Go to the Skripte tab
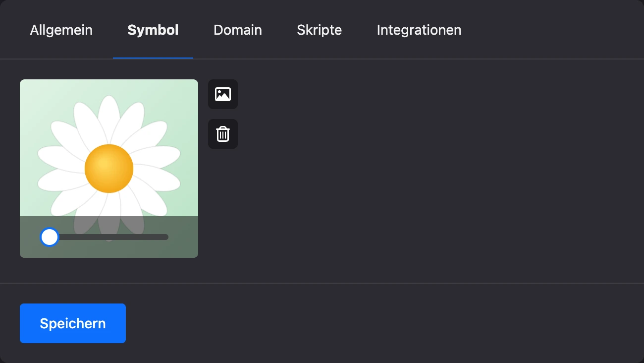The height and width of the screenshot is (363, 644). coord(320,30)
